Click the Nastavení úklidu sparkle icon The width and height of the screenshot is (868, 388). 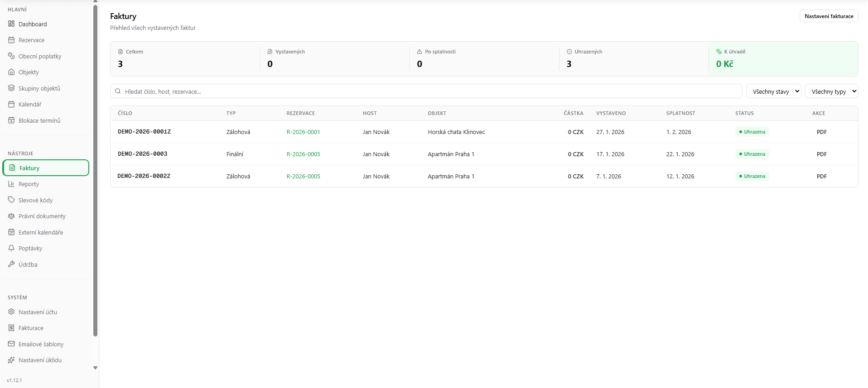point(11,360)
